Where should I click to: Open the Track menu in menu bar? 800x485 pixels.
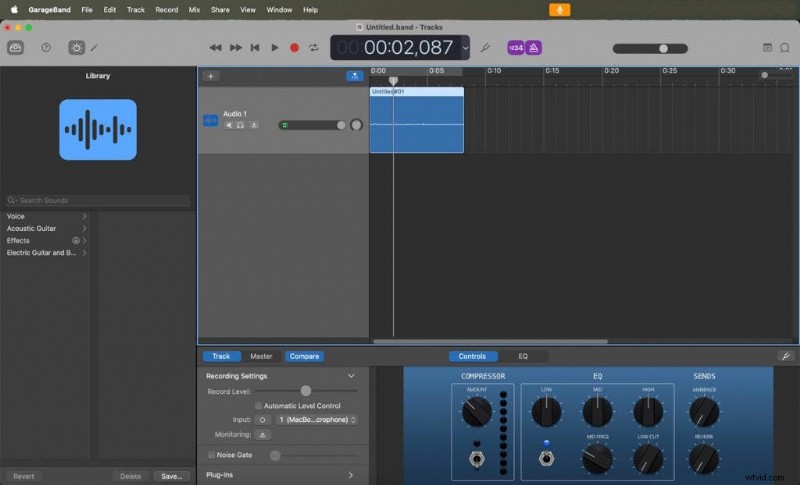pyautogui.click(x=135, y=9)
